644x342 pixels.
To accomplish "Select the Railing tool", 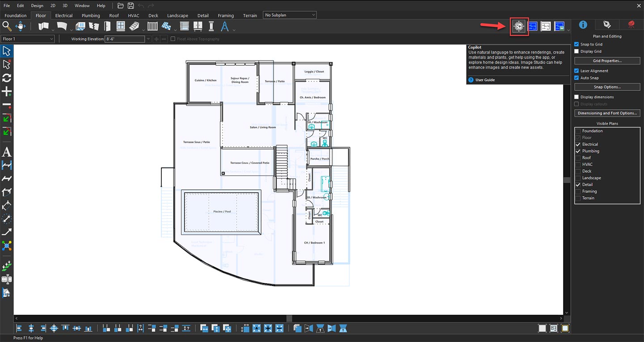I will tap(153, 26).
